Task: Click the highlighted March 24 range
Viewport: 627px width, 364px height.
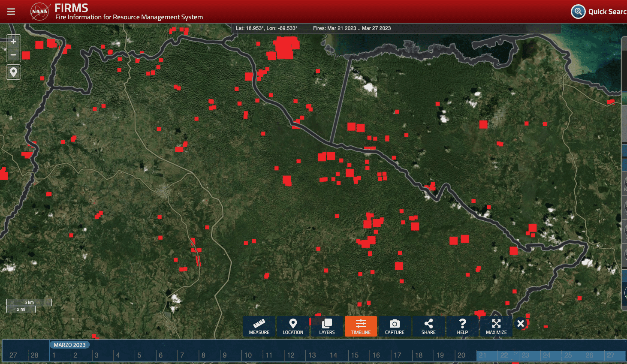Action: coord(547,355)
